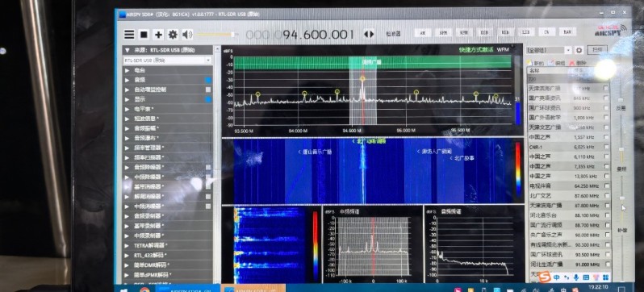644x292 pixels.
Task: Select the AM detector mode
Action: (423, 32)
